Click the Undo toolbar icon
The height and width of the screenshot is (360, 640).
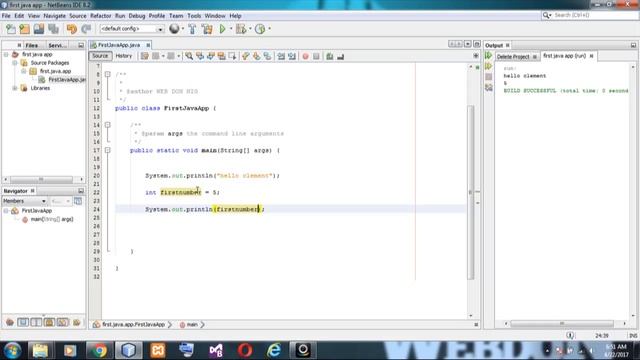point(72,29)
